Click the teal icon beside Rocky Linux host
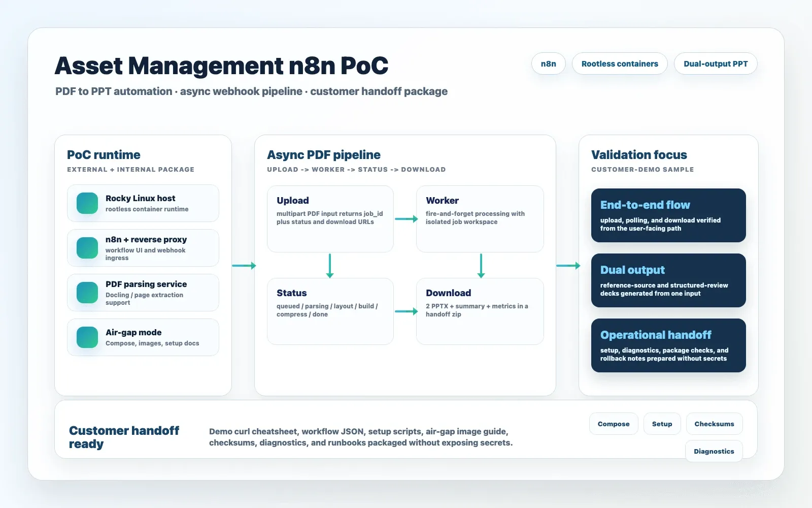Viewport: 812px width, 508px height. [x=87, y=203]
